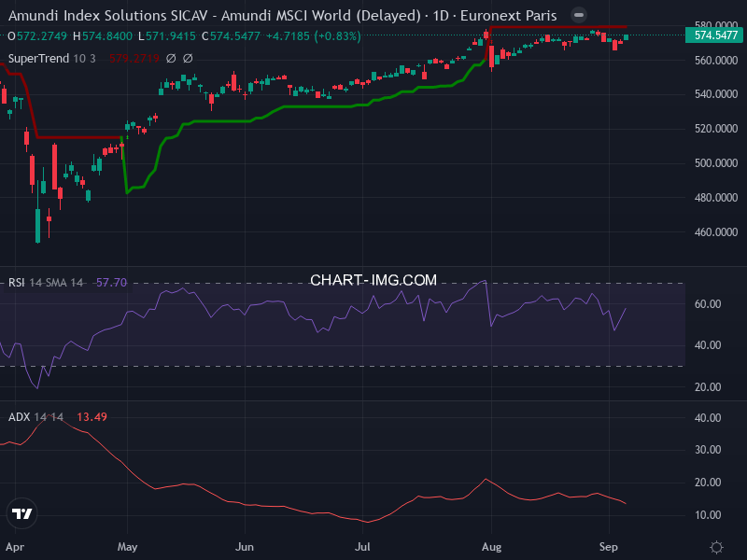Image resolution: width=747 pixels, height=560 pixels.
Task: Click the ADX axis label 40.00
Action: pos(708,417)
